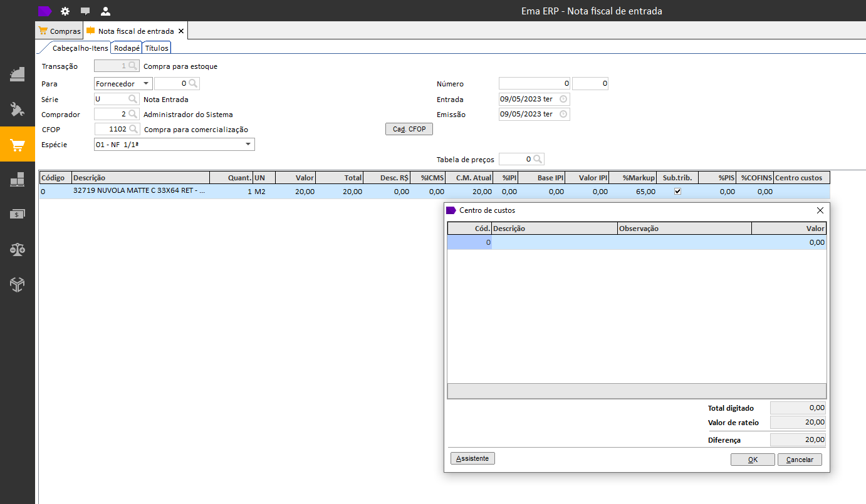Click the Diferença value field 20,00
The width and height of the screenshot is (866, 504).
(x=798, y=440)
